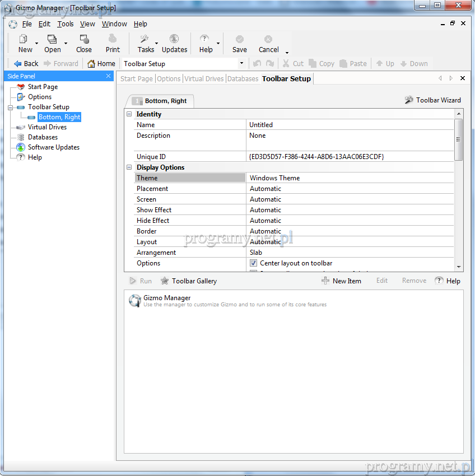Open Updates from the main toolbar

point(174,39)
